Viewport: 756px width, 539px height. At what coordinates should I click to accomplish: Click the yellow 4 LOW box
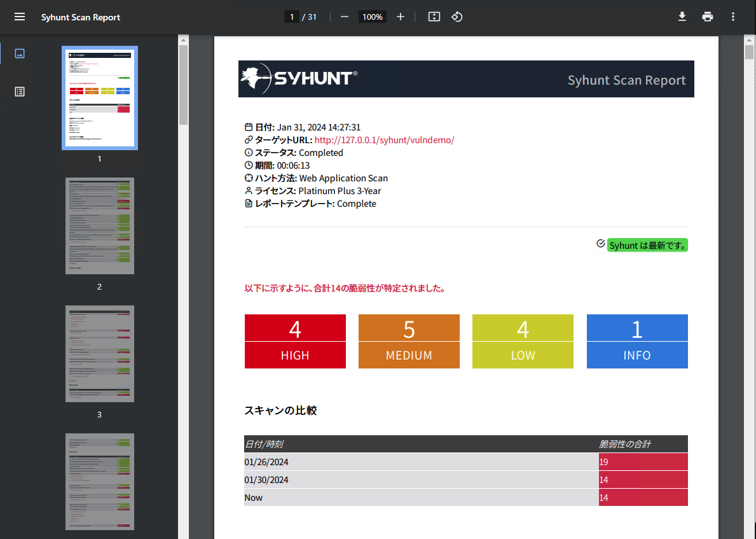tap(523, 341)
